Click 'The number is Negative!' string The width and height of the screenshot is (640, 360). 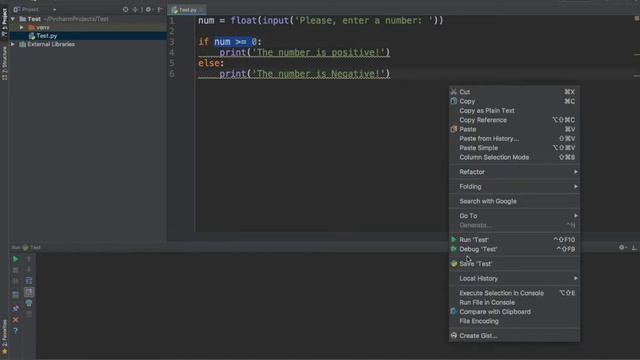[x=319, y=74]
